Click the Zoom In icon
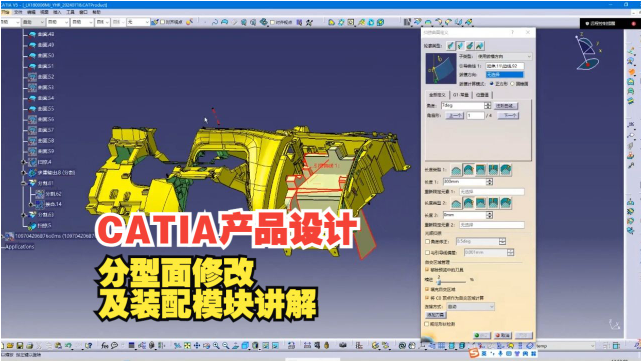This screenshot has height=364, width=643. [216, 346]
